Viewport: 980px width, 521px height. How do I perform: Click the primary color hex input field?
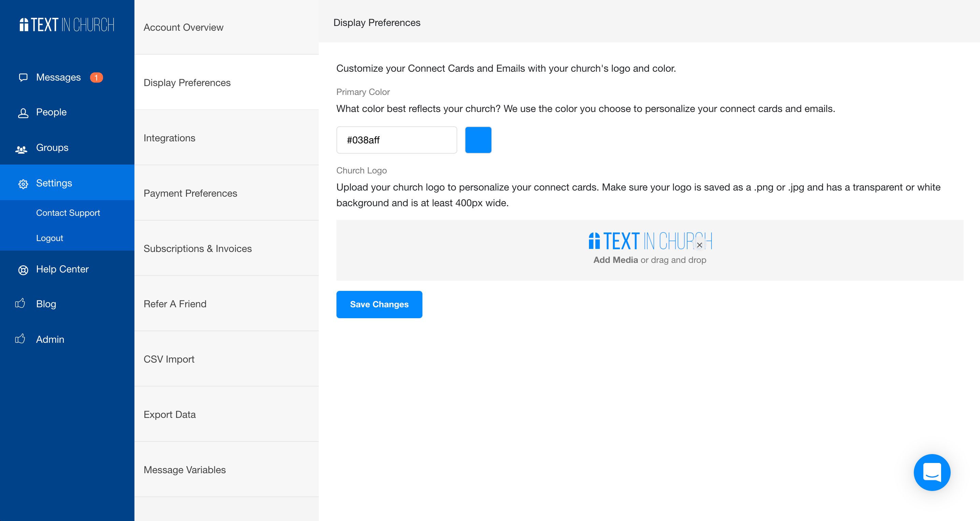click(397, 140)
